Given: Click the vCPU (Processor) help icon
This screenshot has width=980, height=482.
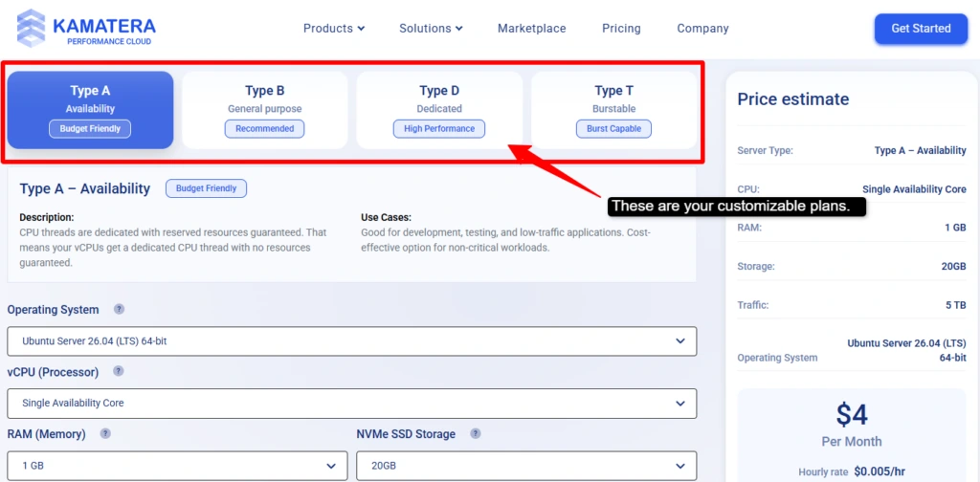Looking at the screenshot, I should pyautogui.click(x=118, y=371).
